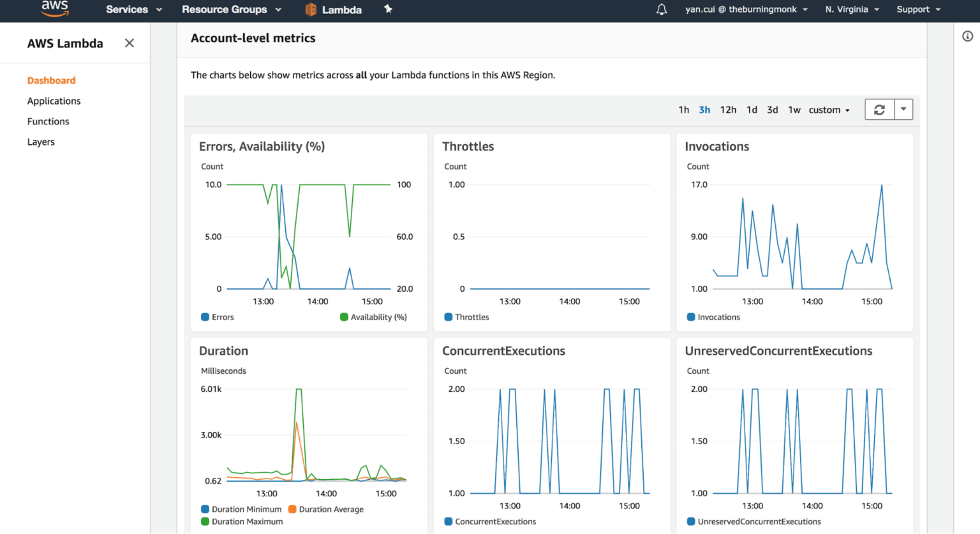The height and width of the screenshot is (534, 980).
Task: Open the info panel on the right edge
Action: pos(967,35)
